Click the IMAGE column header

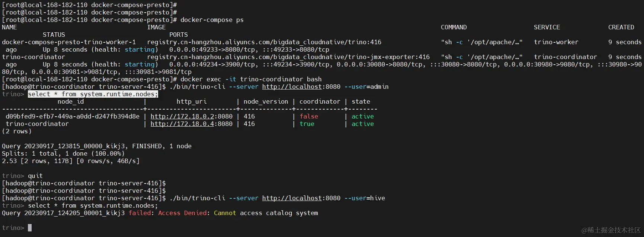point(156,27)
